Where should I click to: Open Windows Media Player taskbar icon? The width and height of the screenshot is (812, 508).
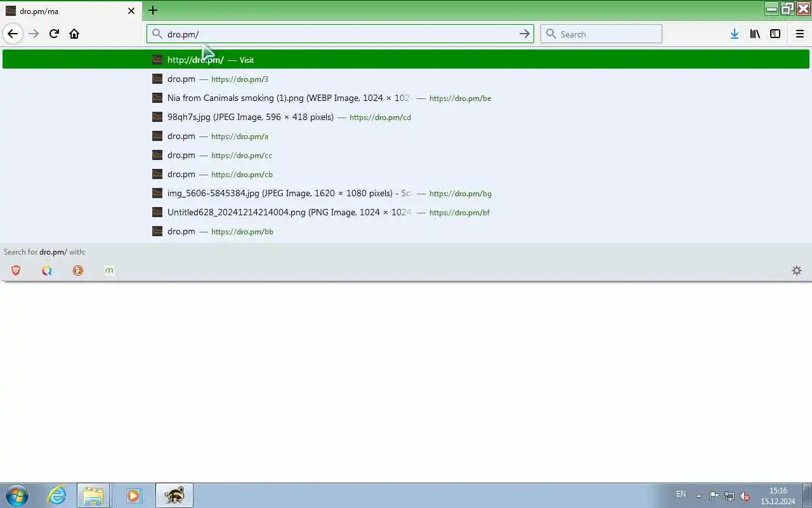[133, 495]
